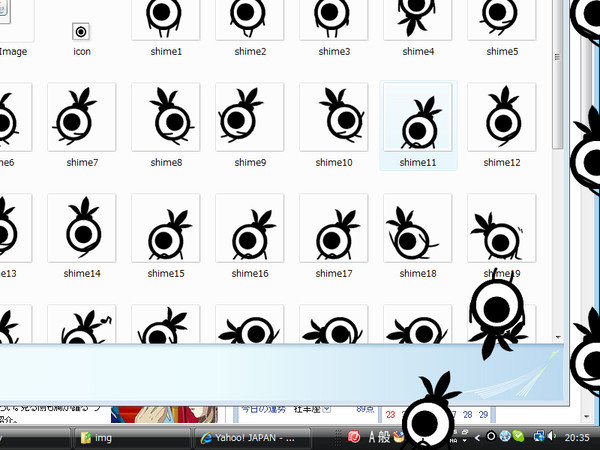The height and width of the screenshot is (450, 600).
Task: Open the 今日の運勢 link in browser
Action: click(x=263, y=409)
